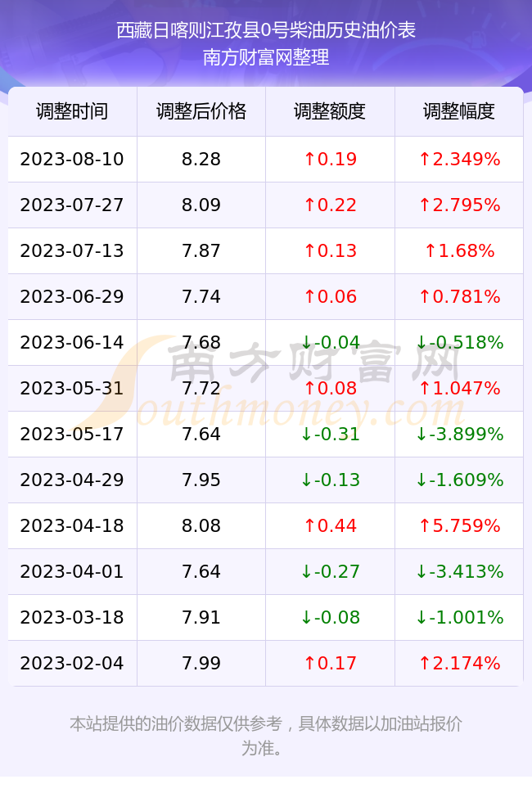This screenshot has width=532, height=802.
Task: Click the ↓-3.899% percentage cell
Action: [x=459, y=435]
